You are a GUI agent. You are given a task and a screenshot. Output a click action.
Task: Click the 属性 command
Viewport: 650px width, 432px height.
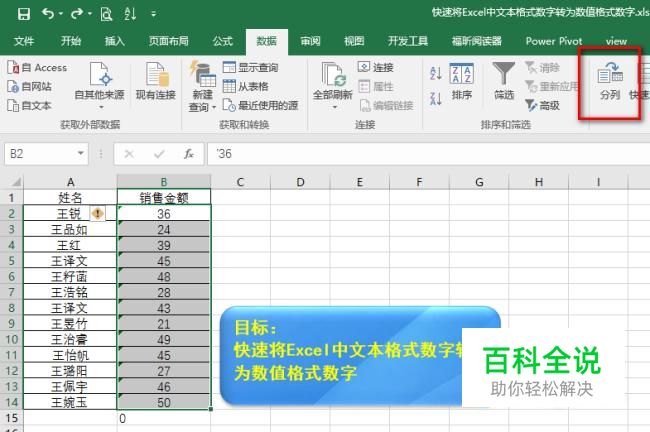pyautogui.click(x=376, y=86)
